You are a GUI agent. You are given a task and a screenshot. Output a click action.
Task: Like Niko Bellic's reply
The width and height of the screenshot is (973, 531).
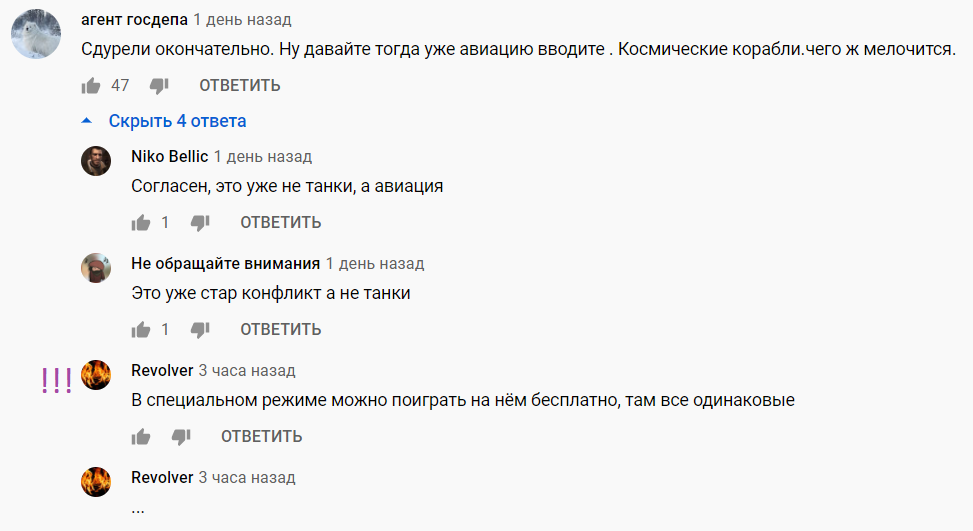141,222
